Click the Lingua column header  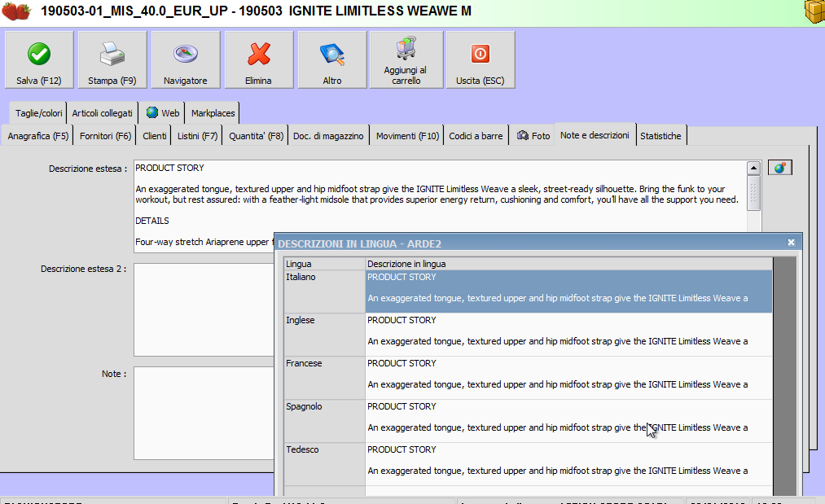[325, 264]
